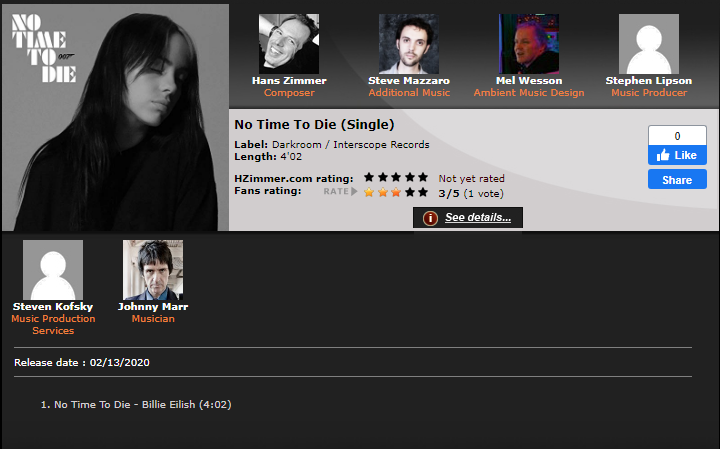The height and width of the screenshot is (449, 720).
Task: Open Hans Zimmer's profile photo
Action: (x=289, y=44)
